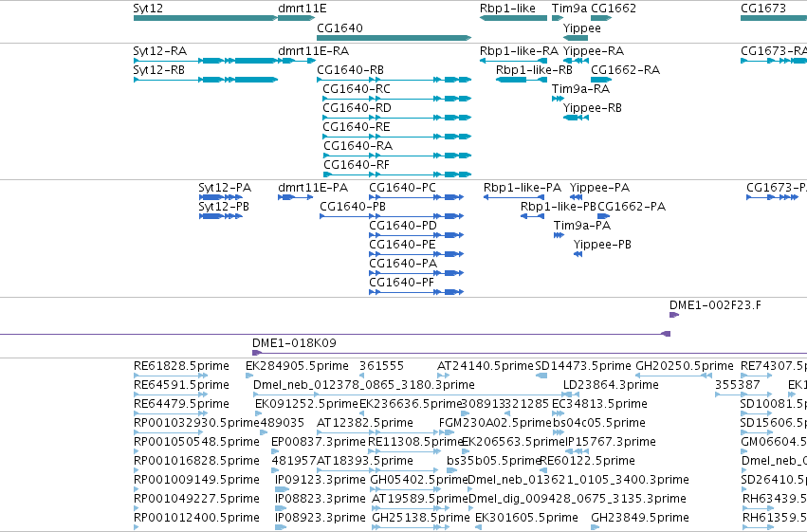Select EST IP09123.3prime
Viewport: 807px width, 532px height.
pos(282,490)
